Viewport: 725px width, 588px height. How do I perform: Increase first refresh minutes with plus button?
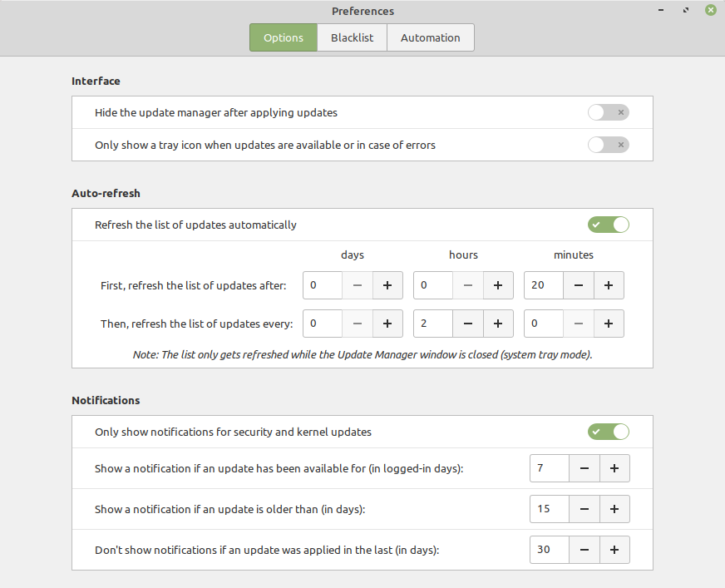[609, 285]
